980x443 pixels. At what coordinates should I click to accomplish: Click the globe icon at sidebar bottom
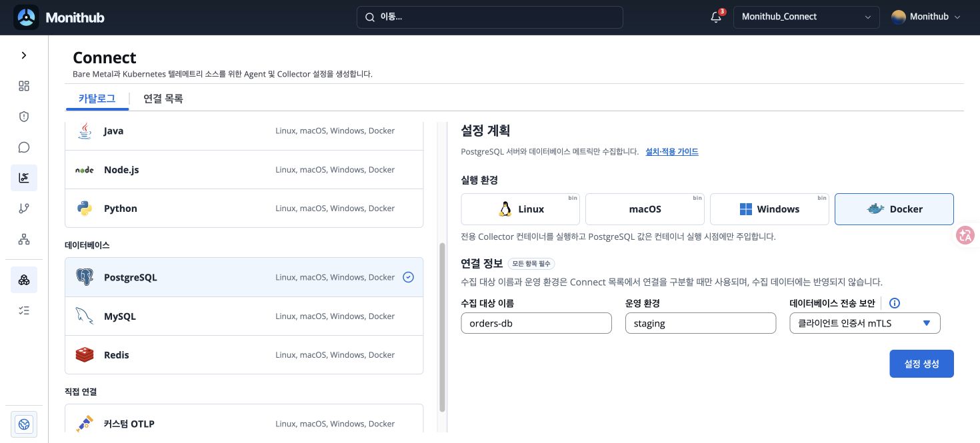coord(24,424)
